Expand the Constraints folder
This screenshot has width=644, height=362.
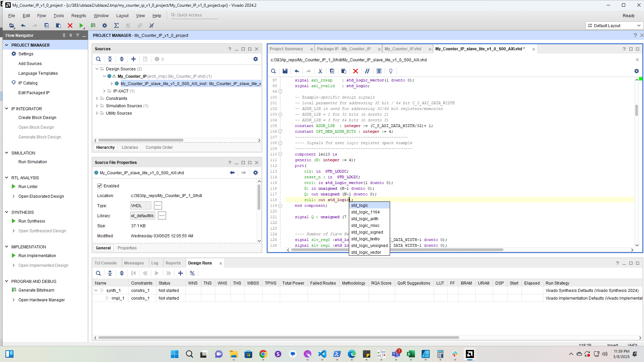(97, 99)
